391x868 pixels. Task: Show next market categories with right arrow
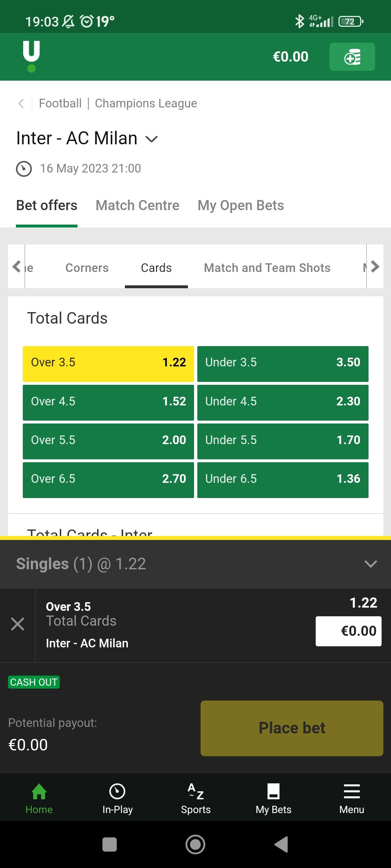(x=375, y=267)
